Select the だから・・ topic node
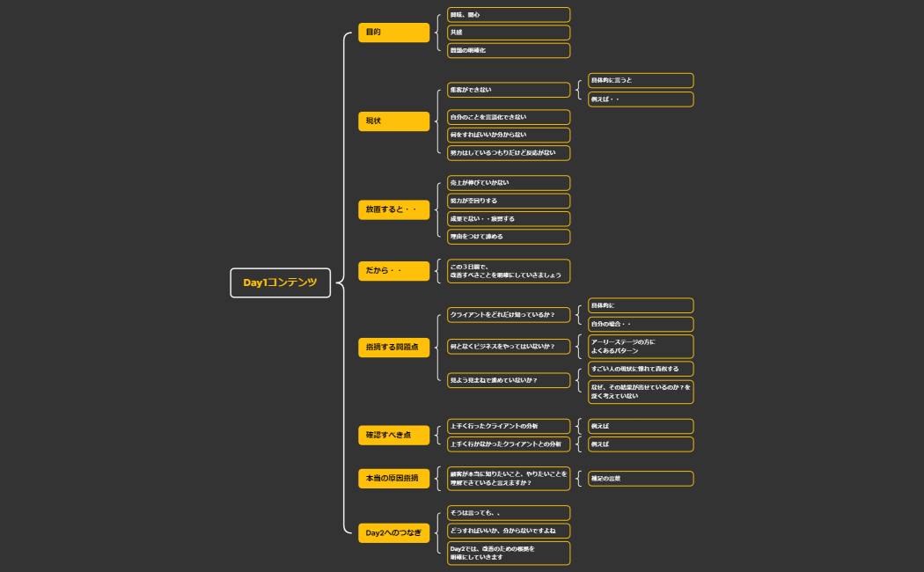The height and width of the screenshot is (572, 924). pos(393,270)
